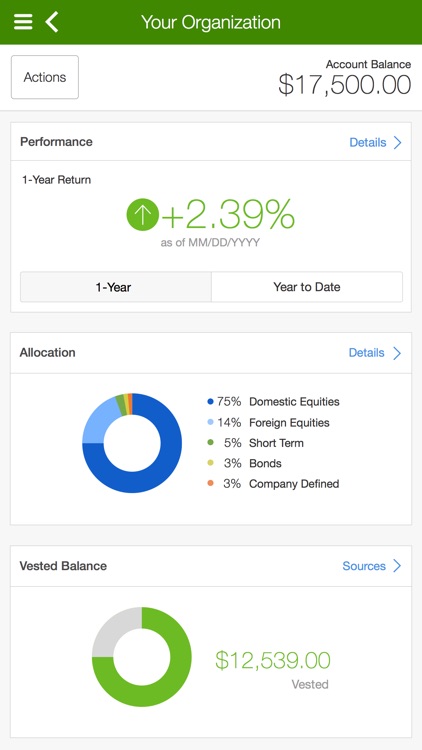The height and width of the screenshot is (750, 422).
Task: Click the Domestic Equities blue legend dot
Action: click(x=211, y=402)
